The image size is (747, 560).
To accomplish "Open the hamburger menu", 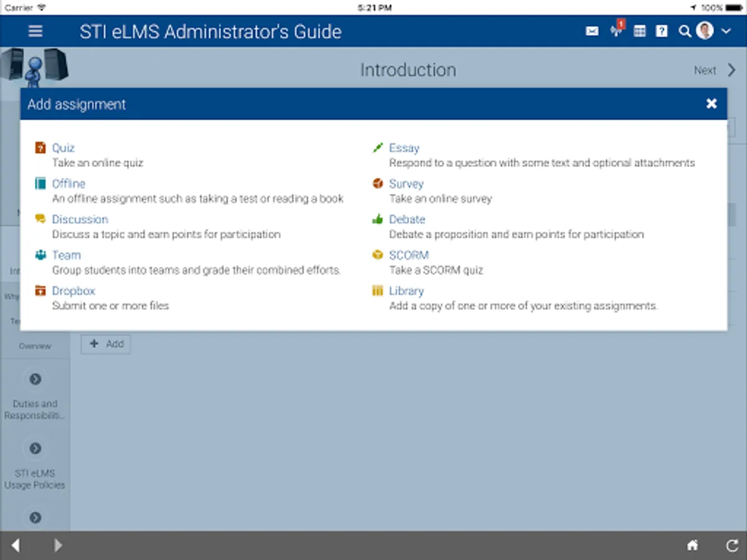I will [35, 31].
